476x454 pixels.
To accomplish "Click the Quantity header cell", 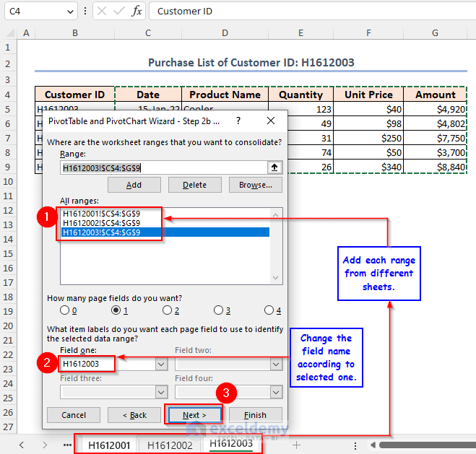I will pyautogui.click(x=300, y=95).
